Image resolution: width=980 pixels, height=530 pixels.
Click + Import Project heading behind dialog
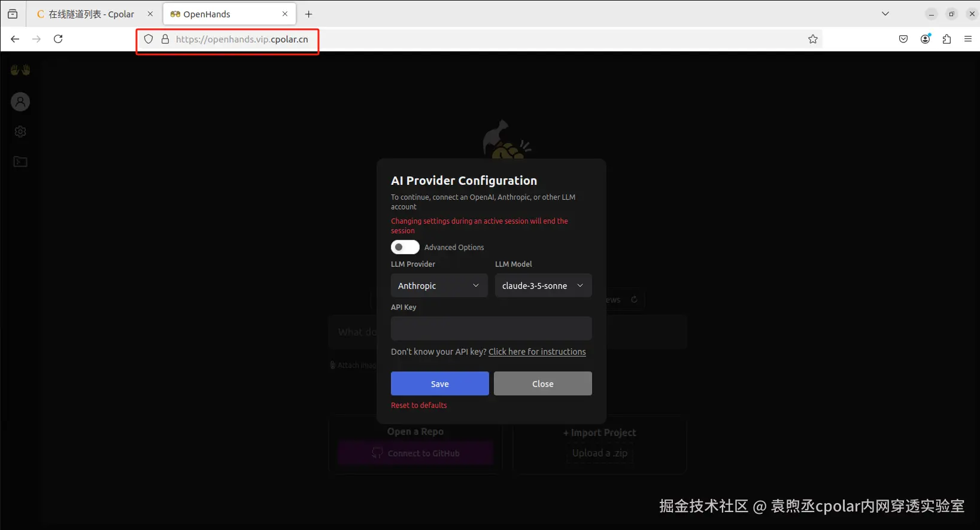tap(600, 432)
